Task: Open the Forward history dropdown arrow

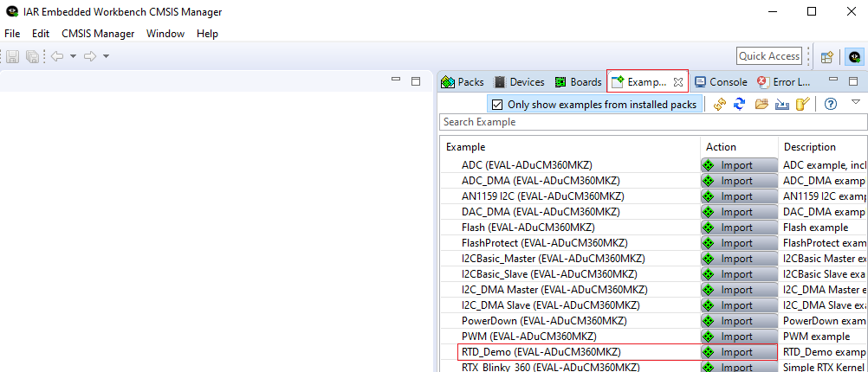Action: click(x=106, y=56)
